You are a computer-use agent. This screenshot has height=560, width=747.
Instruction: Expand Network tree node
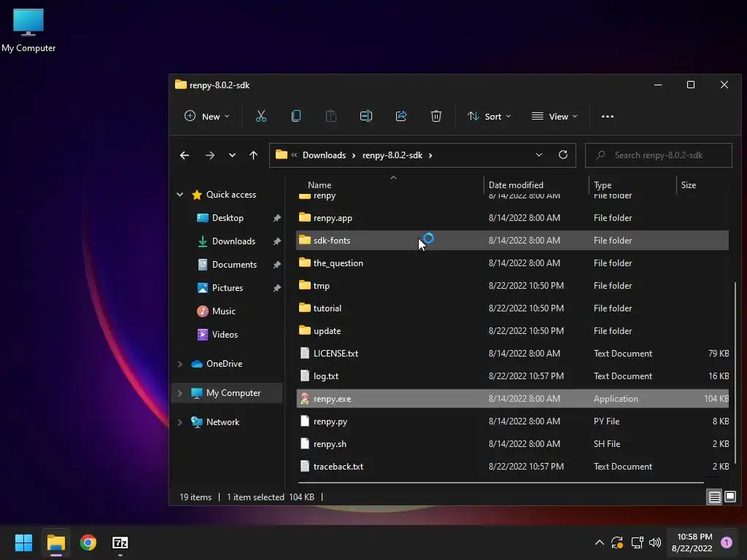179,422
